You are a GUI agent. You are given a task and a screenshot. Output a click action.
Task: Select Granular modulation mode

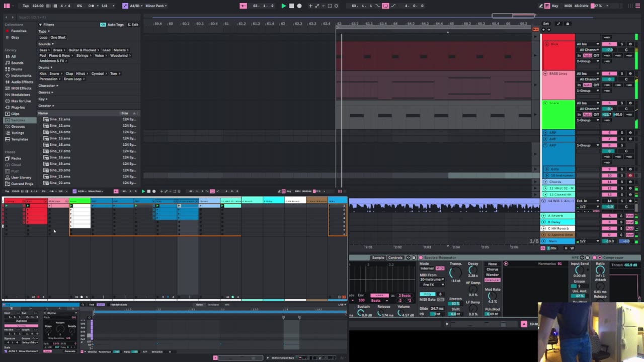click(493, 280)
